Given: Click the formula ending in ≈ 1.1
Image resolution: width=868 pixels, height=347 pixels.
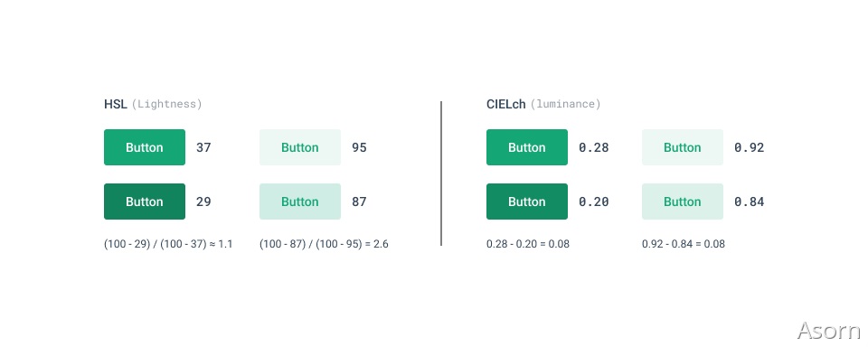Looking at the screenshot, I should pyautogui.click(x=168, y=244).
